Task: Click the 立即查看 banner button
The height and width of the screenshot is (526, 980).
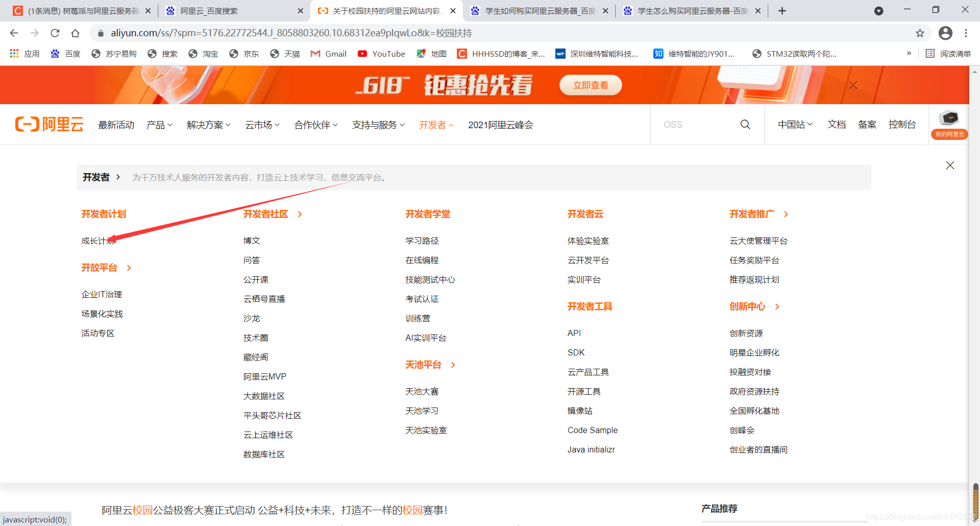Action: (591, 85)
